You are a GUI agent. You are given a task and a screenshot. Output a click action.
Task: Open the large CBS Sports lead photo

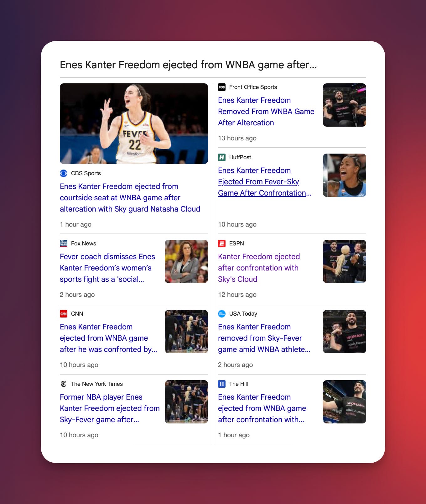click(x=134, y=123)
